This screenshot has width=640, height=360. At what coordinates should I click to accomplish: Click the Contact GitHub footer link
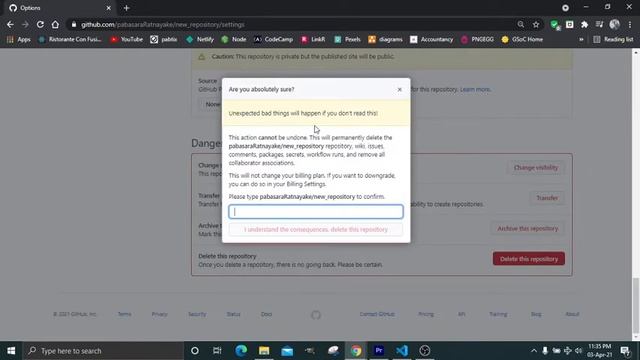point(377,314)
